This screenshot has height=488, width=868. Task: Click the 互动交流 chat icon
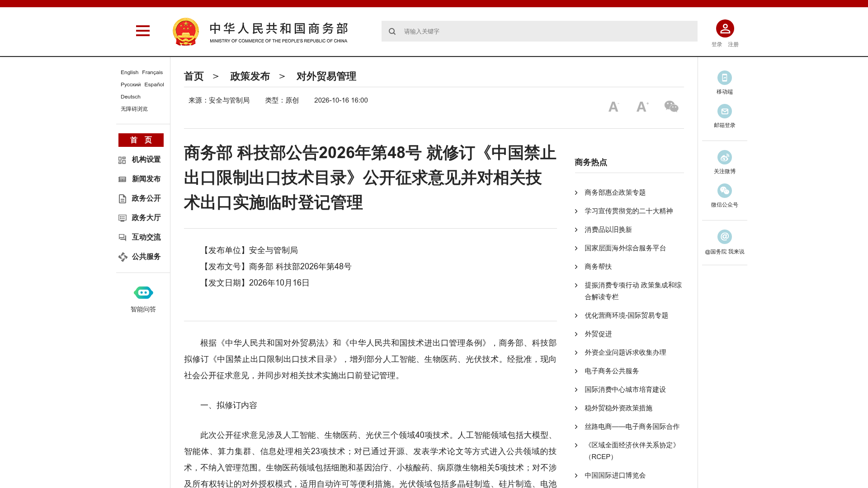click(122, 238)
